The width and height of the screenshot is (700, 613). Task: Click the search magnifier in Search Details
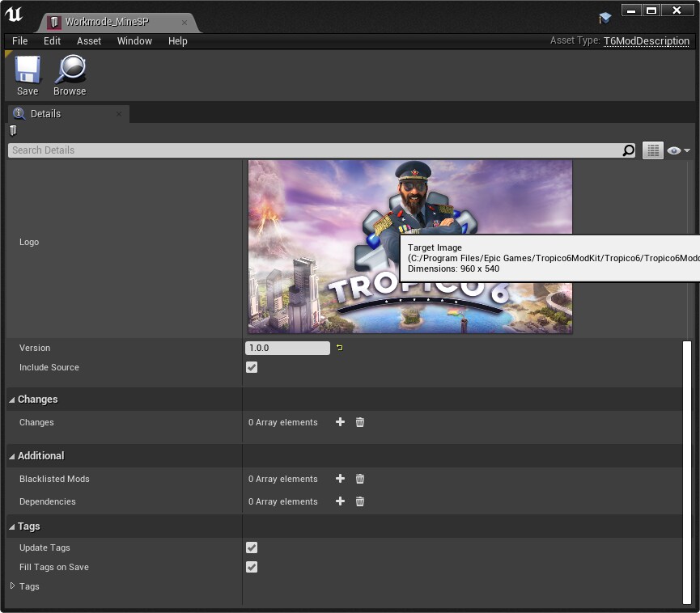[628, 150]
